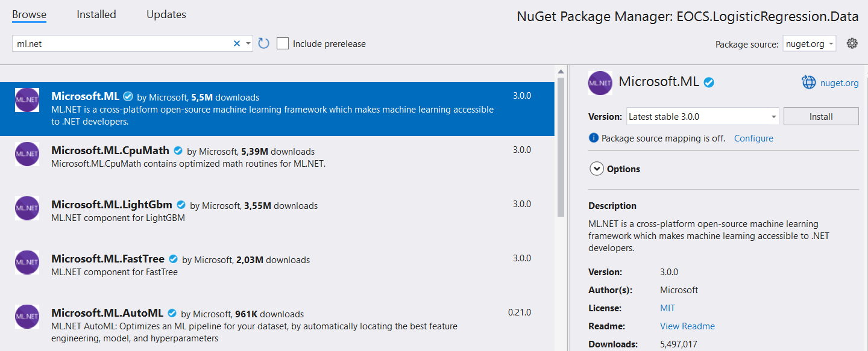Click the Microsoft.ML.FastTree package logo
The image size is (868, 351).
coord(27,262)
